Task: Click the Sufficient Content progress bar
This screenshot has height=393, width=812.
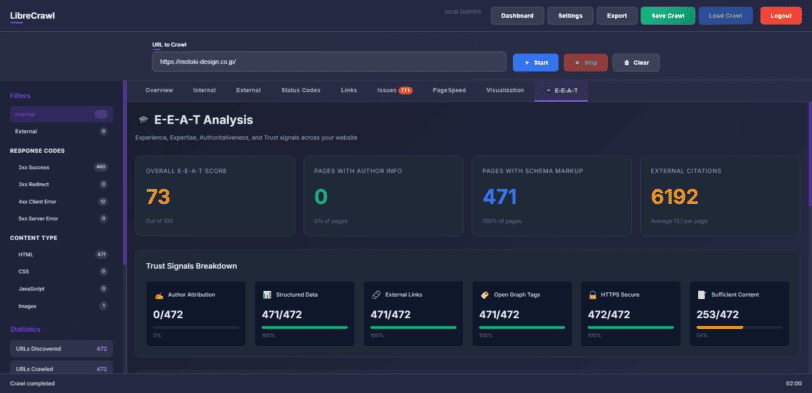Action: pyautogui.click(x=740, y=327)
